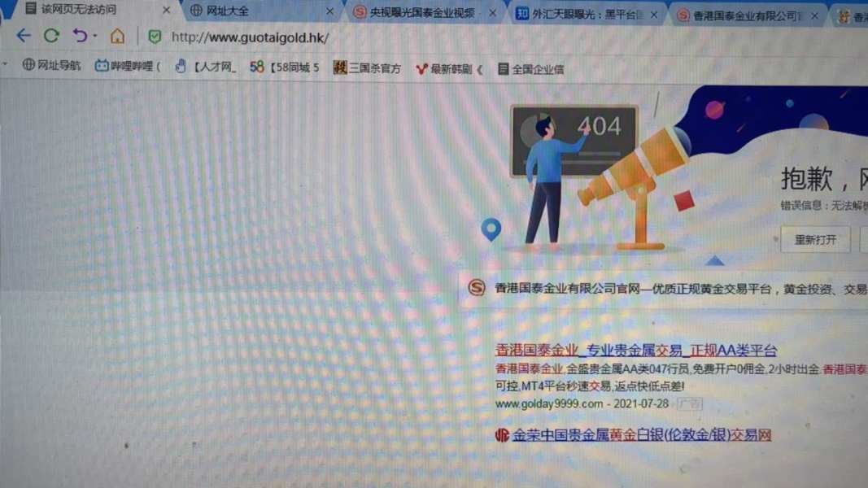Open the 网址导航 bookmark
Image resolution: width=868 pixels, height=488 pixels.
51,65
